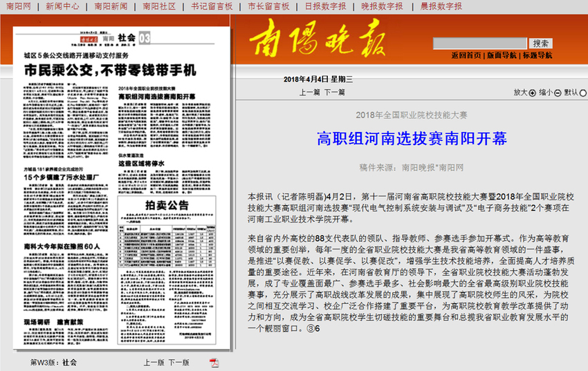Open the 南阳网 top navigation link
588x371 pixels.
pyautogui.click(x=19, y=6)
